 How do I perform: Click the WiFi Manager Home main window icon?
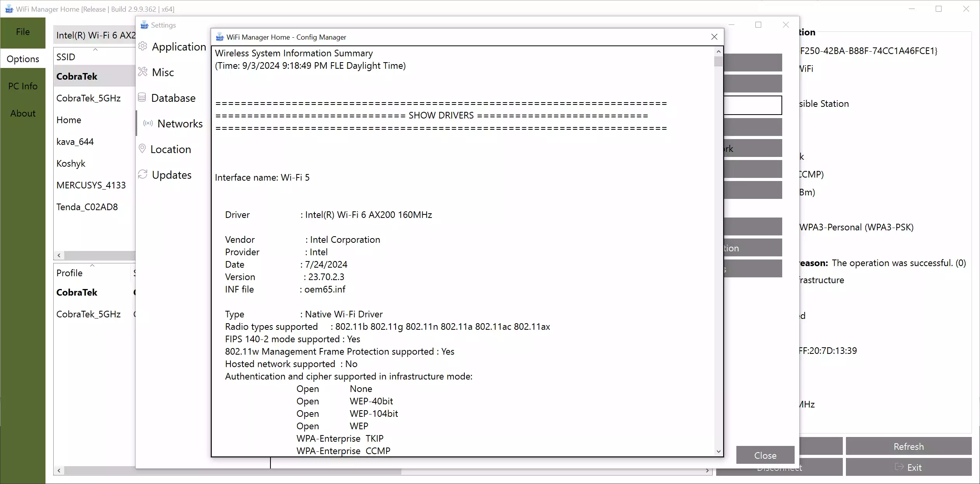point(9,9)
